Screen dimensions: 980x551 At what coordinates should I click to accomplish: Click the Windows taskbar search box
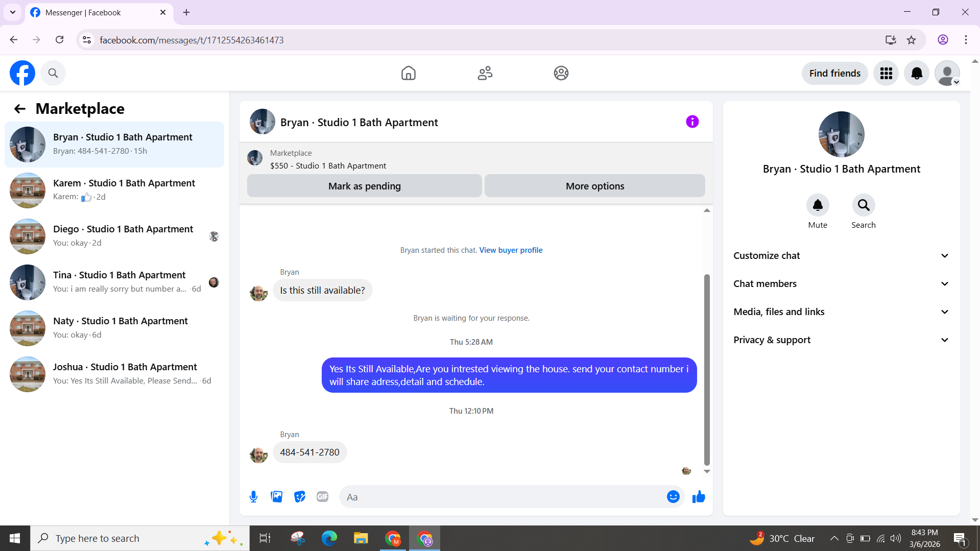pos(140,538)
